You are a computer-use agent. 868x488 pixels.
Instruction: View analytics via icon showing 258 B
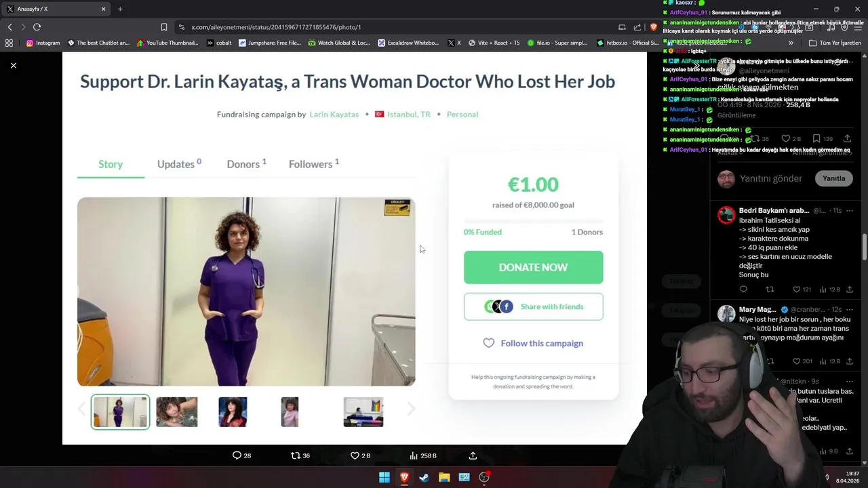coord(423,455)
